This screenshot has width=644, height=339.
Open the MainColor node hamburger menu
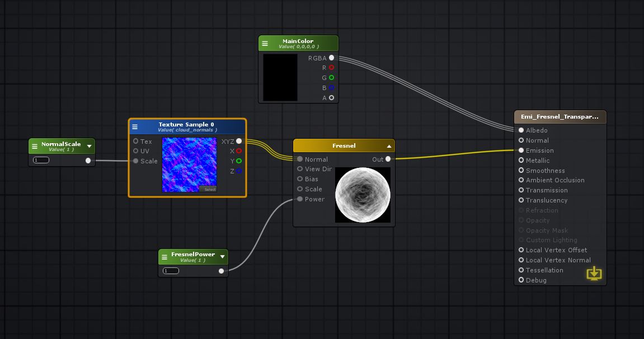[265, 44]
